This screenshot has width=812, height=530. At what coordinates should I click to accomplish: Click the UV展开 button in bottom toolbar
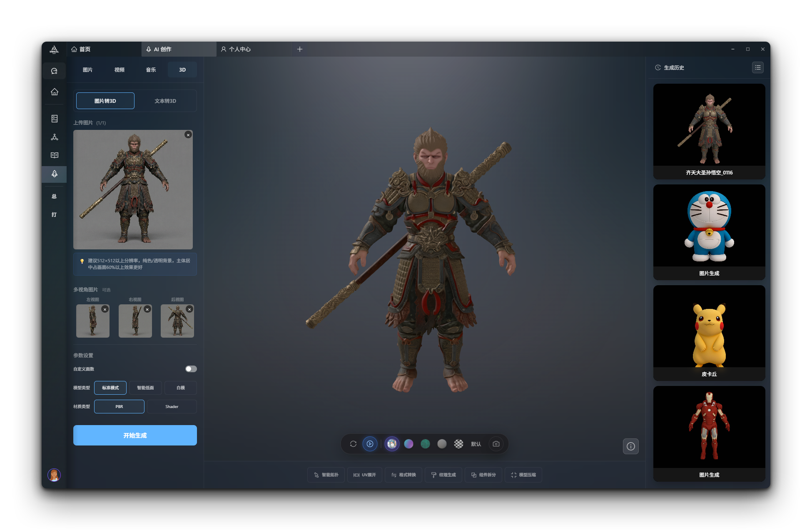364,475
